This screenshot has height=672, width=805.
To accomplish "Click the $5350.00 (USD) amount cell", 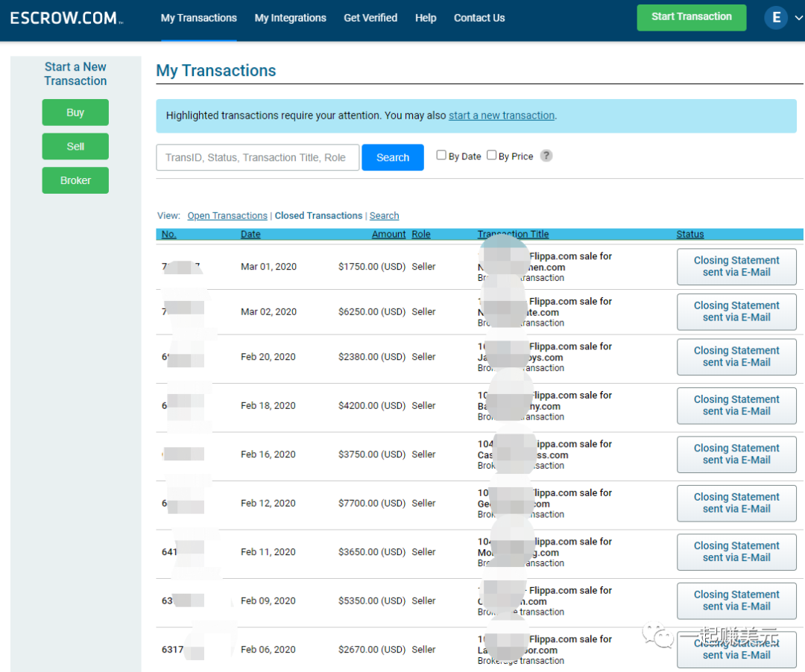I will point(372,600).
